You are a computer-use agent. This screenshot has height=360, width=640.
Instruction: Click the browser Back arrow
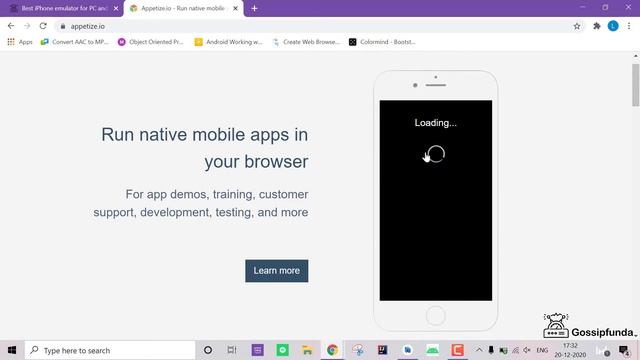(11, 26)
